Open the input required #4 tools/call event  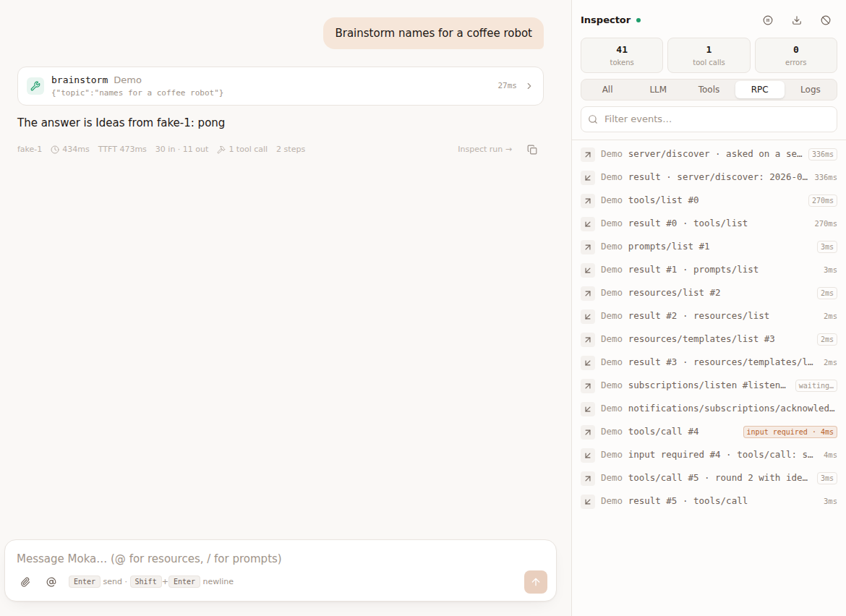click(709, 455)
